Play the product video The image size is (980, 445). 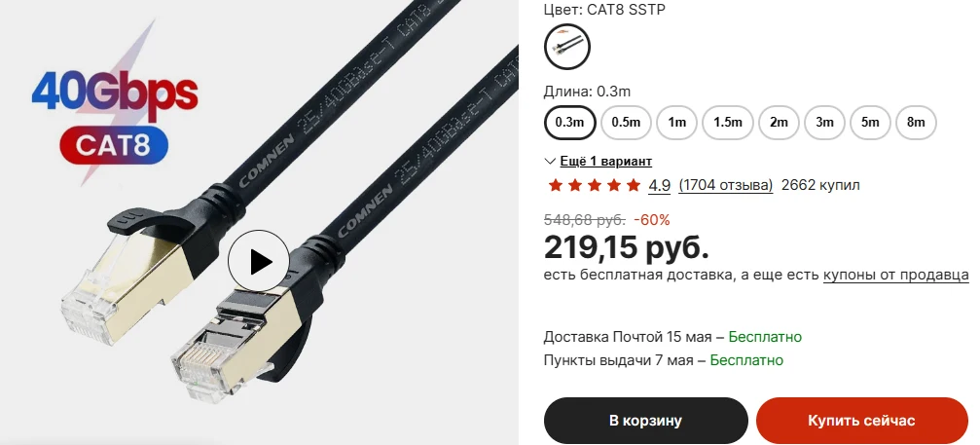click(x=258, y=261)
